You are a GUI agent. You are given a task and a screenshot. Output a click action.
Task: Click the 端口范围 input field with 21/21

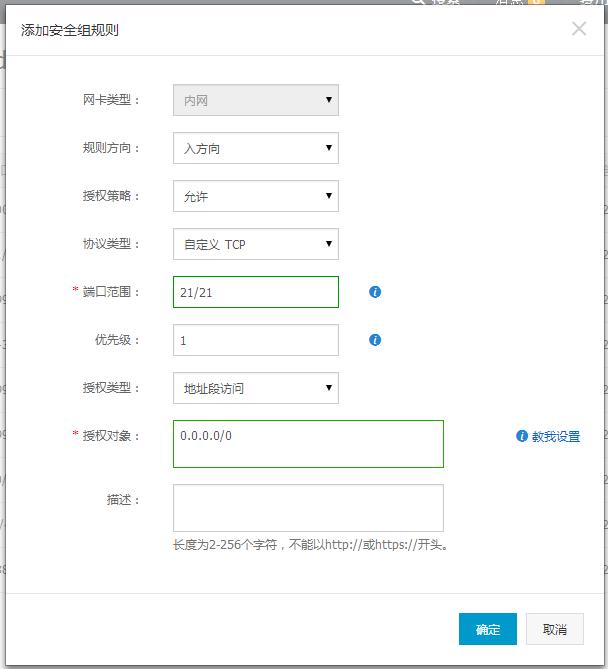coord(256,292)
